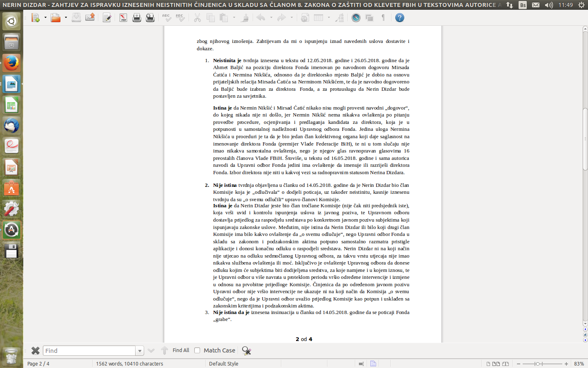Screen dimensions: 588x368
Task: Expand the Redo history dropdown arrow
Action: point(292,18)
